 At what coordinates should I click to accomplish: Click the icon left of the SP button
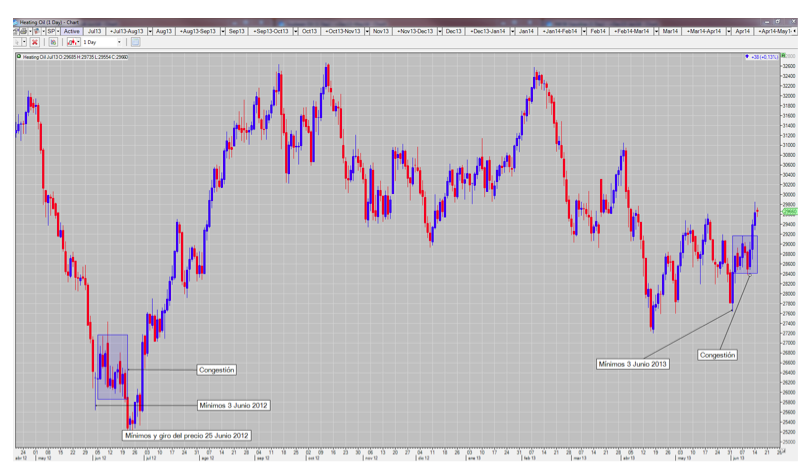tap(37, 31)
